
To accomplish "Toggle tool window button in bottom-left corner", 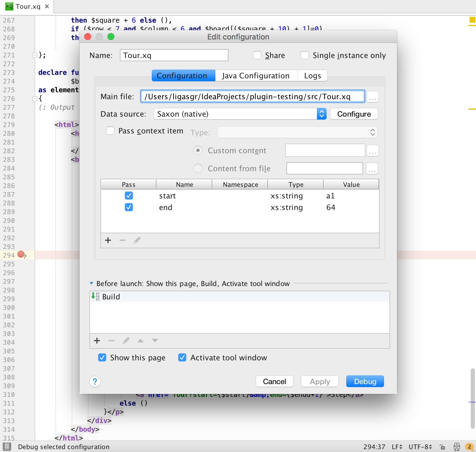I will (x=7, y=446).
